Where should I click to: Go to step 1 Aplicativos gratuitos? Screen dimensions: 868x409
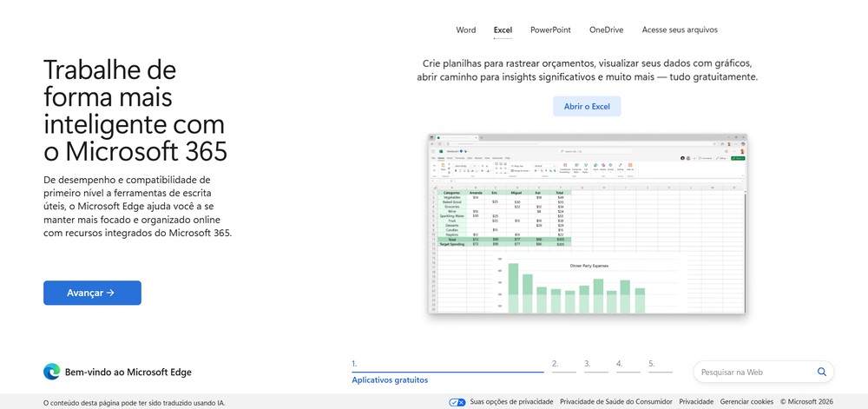tap(447, 372)
